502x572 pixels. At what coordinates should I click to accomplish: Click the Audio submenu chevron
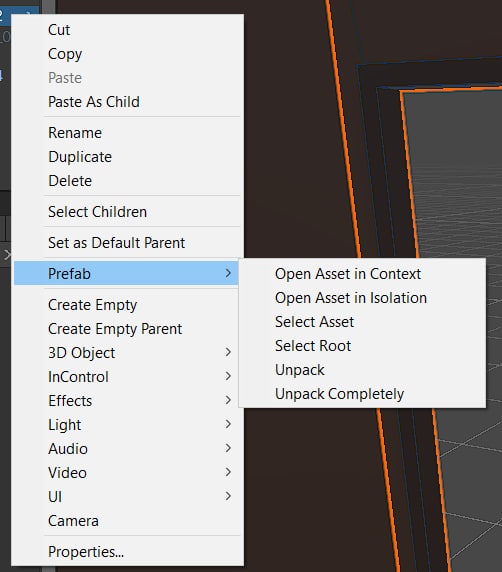tap(228, 448)
